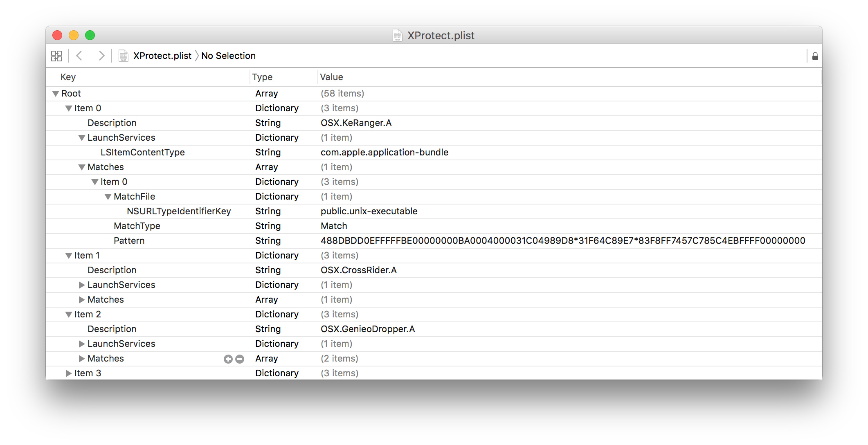Click No Selection breadcrumb segment
The height and width of the screenshot is (445, 868).
pos(228,56)
